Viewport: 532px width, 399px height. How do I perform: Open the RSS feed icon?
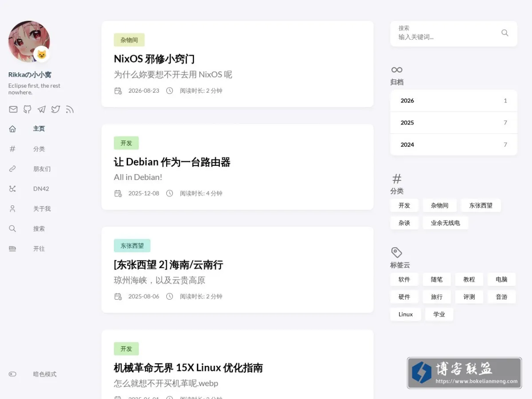(70, 109)
